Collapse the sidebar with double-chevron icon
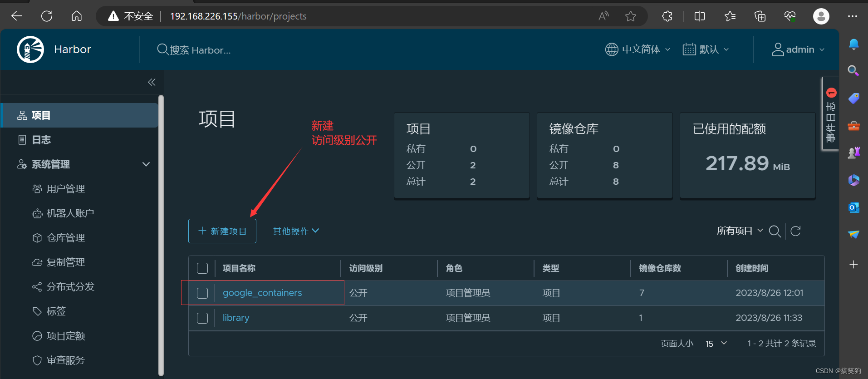This screenshot has width=868, height=379. pyautogui.click(x=152, y=82)
